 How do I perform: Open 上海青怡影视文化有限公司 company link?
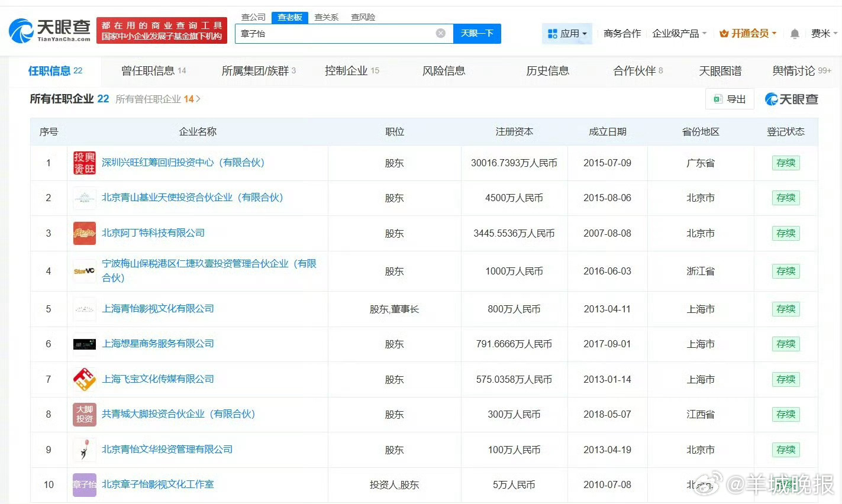tap(158, 309)
